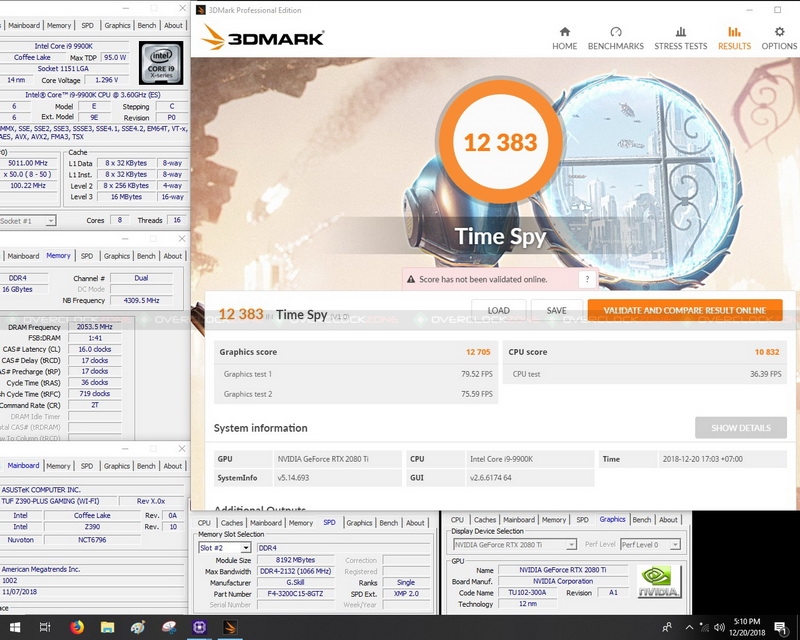This screenshot has width=800, height=640.
Task: Click the LOAD button
Action: 498,310
